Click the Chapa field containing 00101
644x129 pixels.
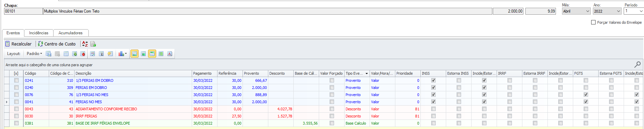23,11
